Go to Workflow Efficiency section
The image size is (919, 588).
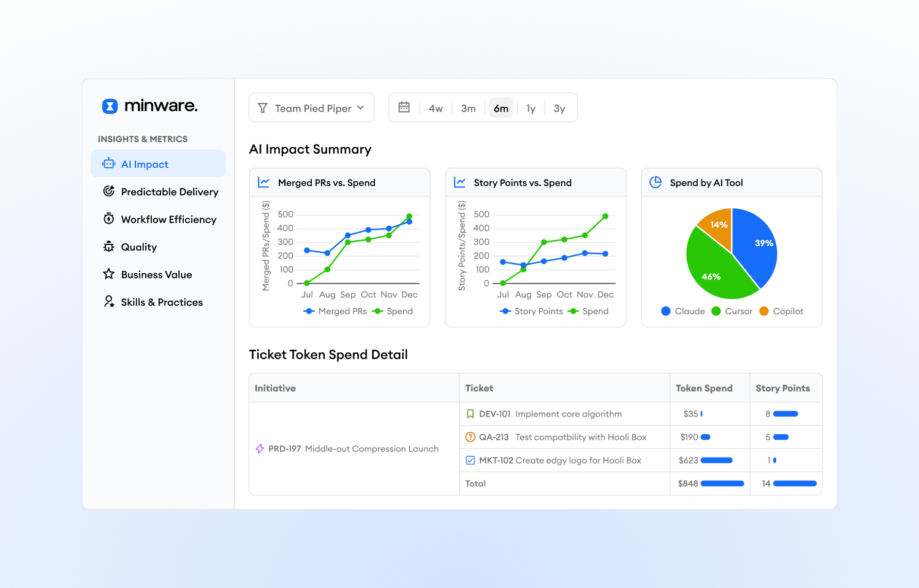coord(158,219)
